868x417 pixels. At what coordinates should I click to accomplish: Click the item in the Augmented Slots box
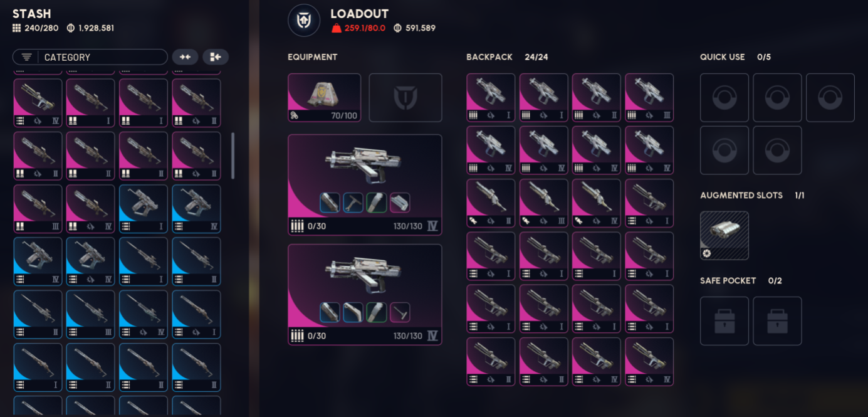[724, 235]
